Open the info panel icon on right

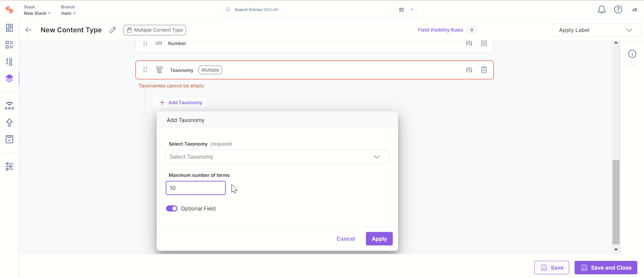click(632, 54)
